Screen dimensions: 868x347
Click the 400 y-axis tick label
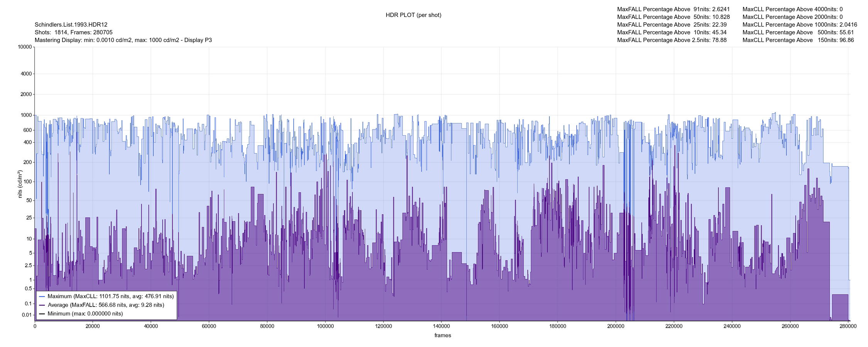pos(27,142)
